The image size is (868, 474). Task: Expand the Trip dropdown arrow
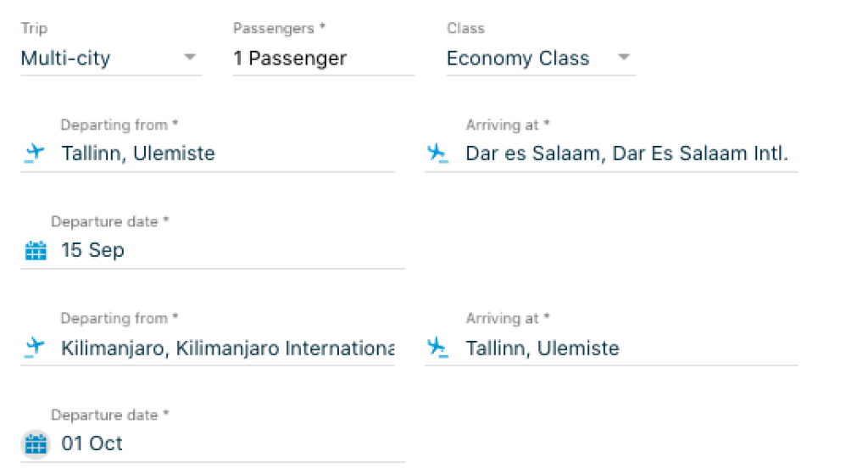[x=190, y=58]
